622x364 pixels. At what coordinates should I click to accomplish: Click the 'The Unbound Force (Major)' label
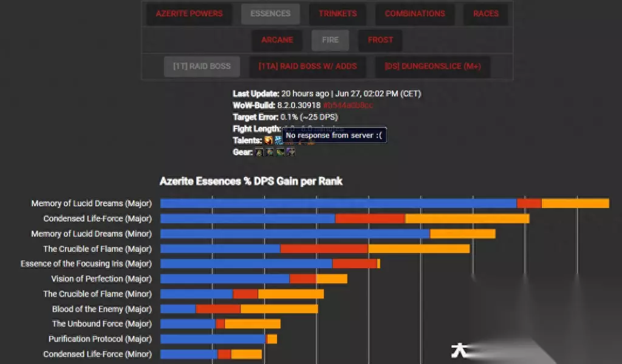102,323
